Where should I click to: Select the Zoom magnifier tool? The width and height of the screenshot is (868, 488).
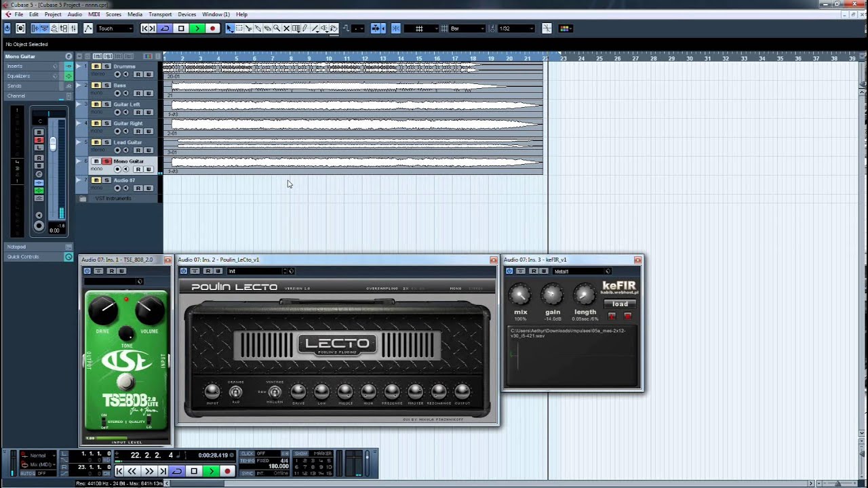(x=277, y=28)
